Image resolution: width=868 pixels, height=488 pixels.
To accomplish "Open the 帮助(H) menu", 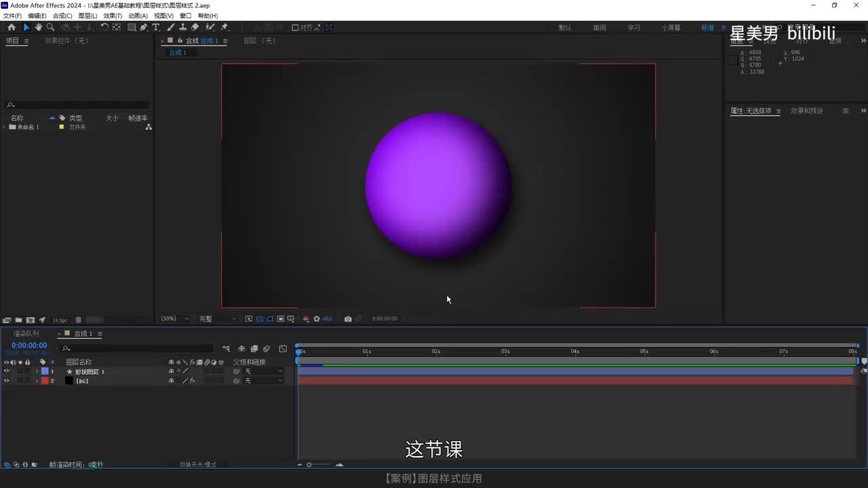I will (x=208, y=16).
